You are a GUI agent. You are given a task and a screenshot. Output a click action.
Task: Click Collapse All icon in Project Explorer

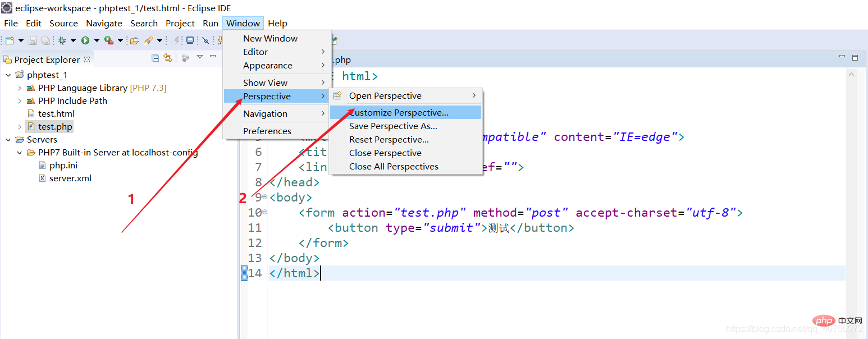coord(156,58)
